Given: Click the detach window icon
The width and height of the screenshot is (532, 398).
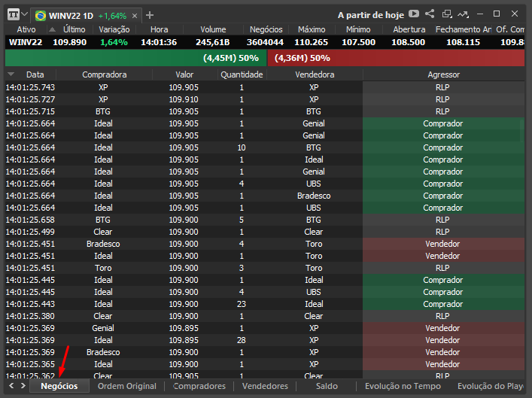Looking at the screenshot, I should (x=447, y=14).
